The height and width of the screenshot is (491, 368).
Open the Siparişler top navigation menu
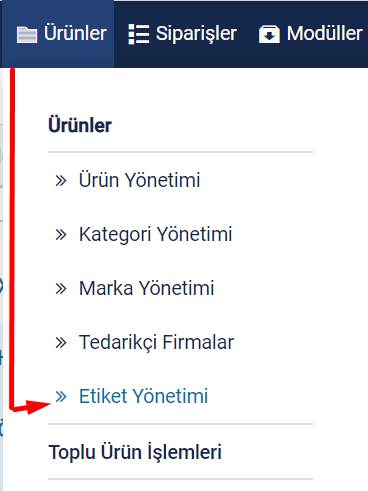(x=183, y=34)
